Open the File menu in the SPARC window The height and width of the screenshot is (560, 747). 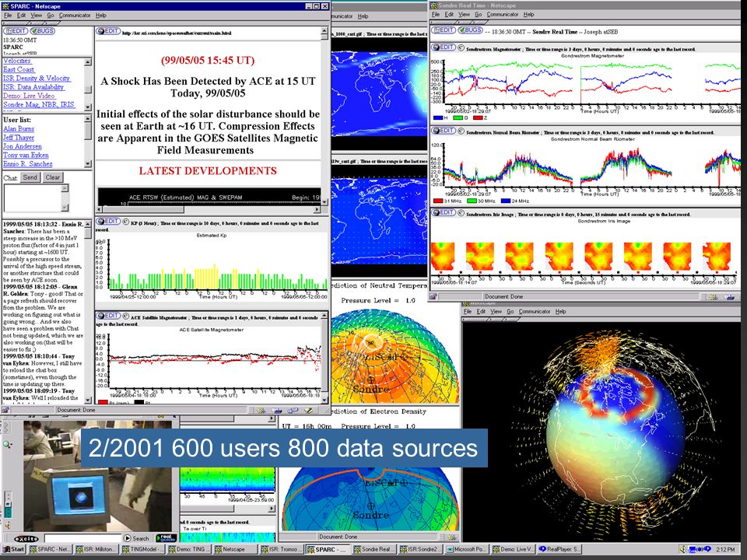8,16
